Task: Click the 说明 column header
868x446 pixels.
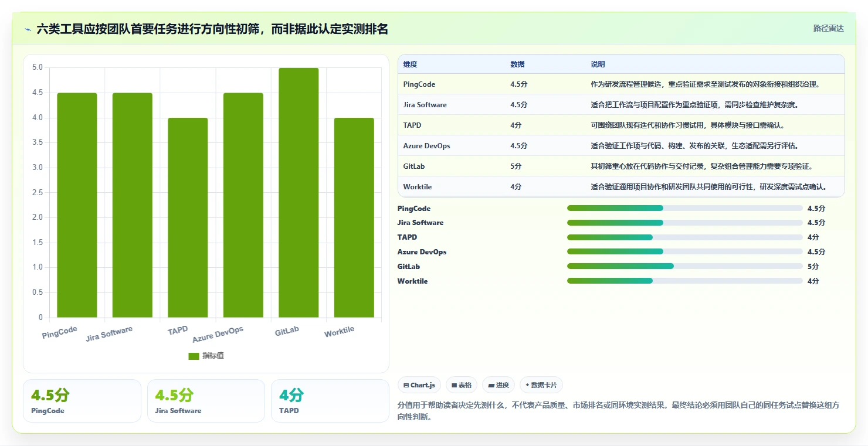Action: [x=598, y=64]
